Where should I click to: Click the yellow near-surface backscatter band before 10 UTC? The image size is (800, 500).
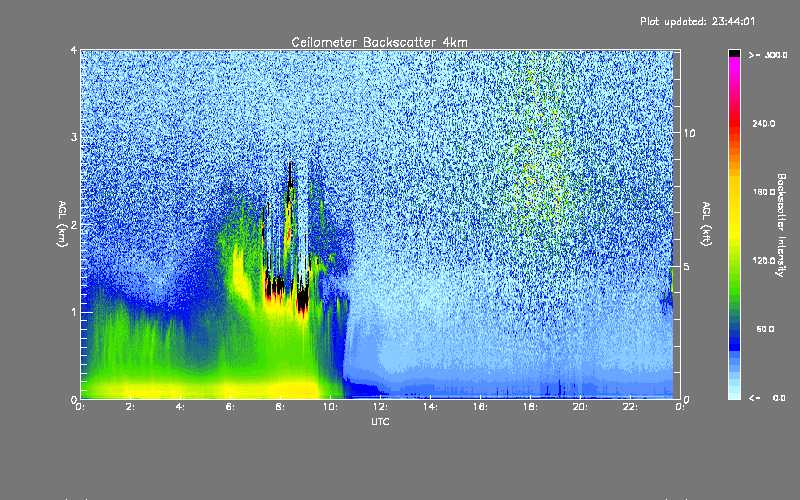coord(204,389)
